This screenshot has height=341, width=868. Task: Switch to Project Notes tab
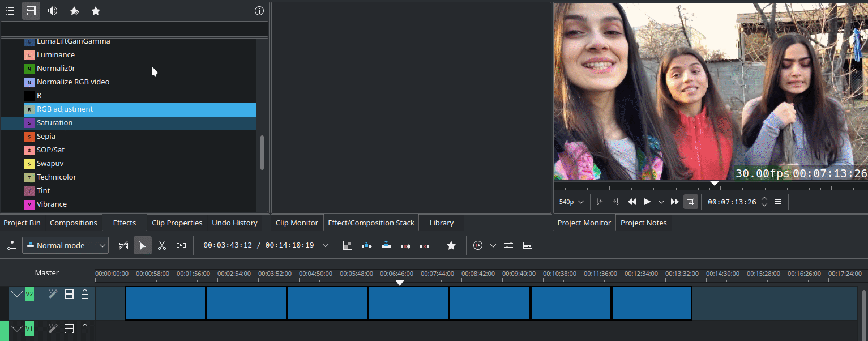tap(644, 223)
